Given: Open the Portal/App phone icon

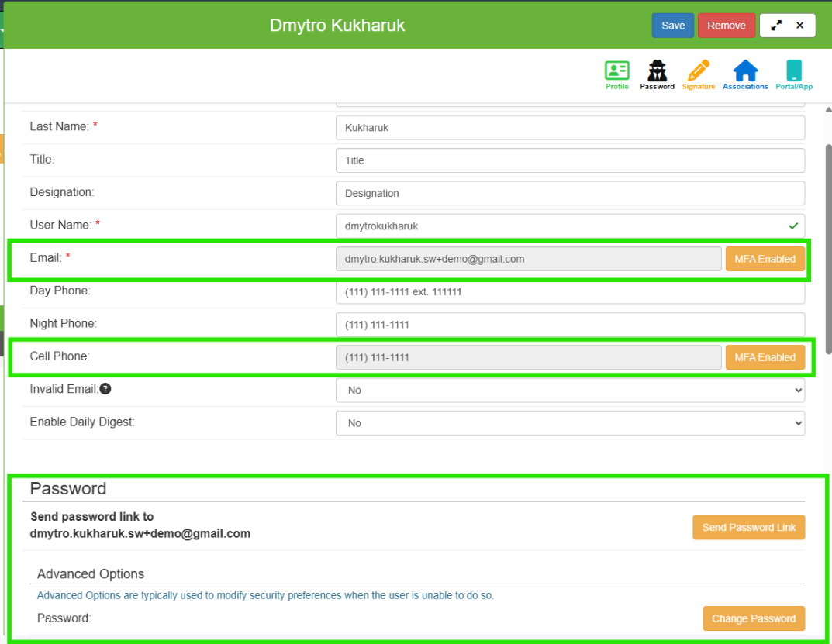Looking at the screenshot, I should [x=793, y=74].
